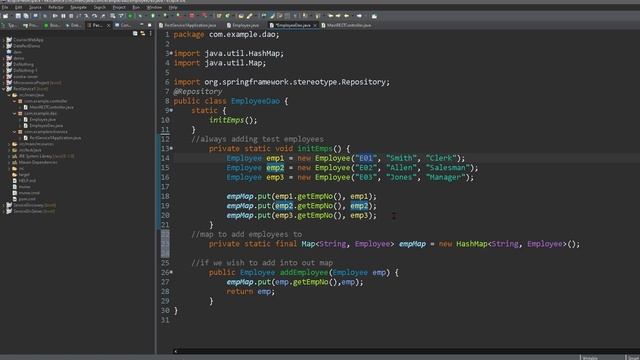640x360 pixels.
Task: Open the Refactor menu
Action: (56, 7)
